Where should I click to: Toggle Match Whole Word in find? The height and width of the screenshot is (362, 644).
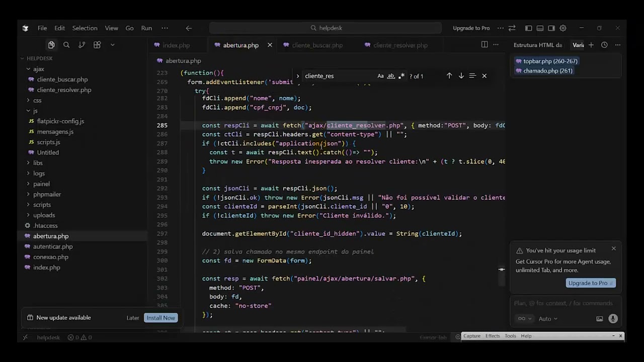pyautogui.click(x=391, y=76)
